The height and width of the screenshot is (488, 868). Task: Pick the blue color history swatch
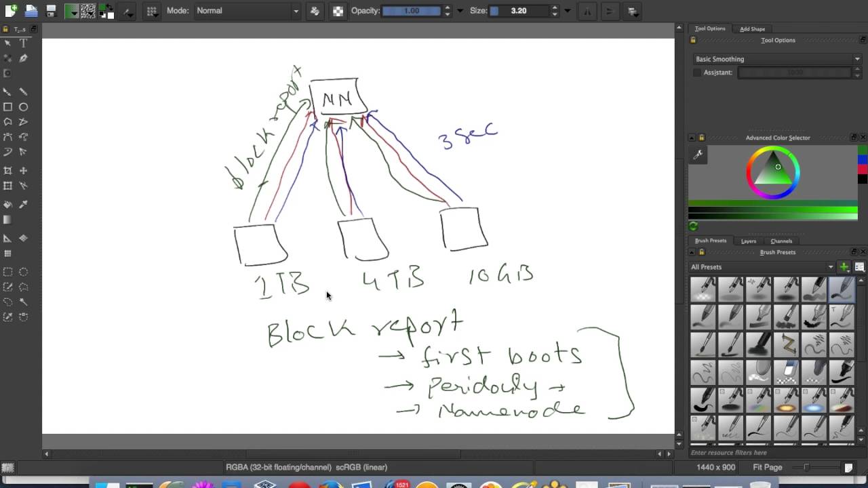[x=863, y=160]
